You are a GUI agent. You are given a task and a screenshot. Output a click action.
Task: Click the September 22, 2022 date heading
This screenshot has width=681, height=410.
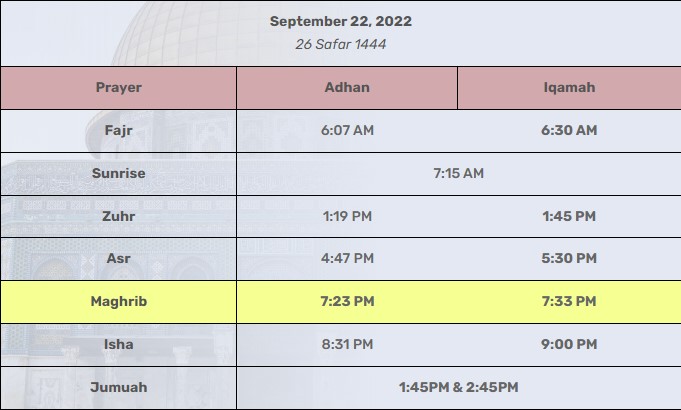point(340,21)
